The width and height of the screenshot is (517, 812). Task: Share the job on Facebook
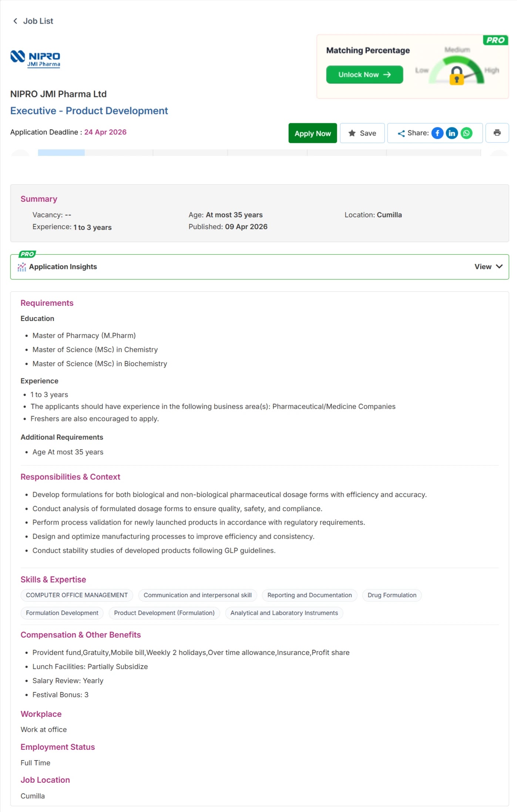point(437,133)
